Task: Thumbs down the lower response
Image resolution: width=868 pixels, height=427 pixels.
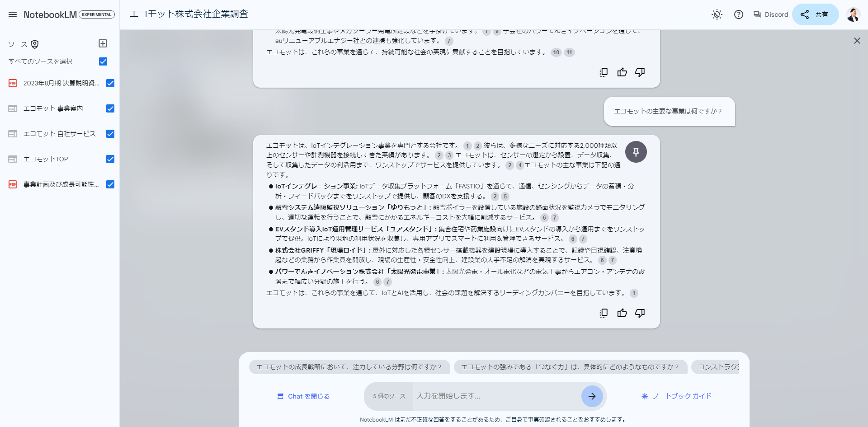Action: tap(640, 313)
